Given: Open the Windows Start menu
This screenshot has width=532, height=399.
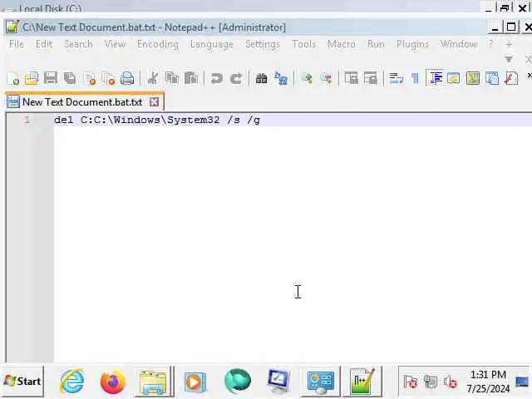Looking at the screenshot, I should click(x=22, y=381).
